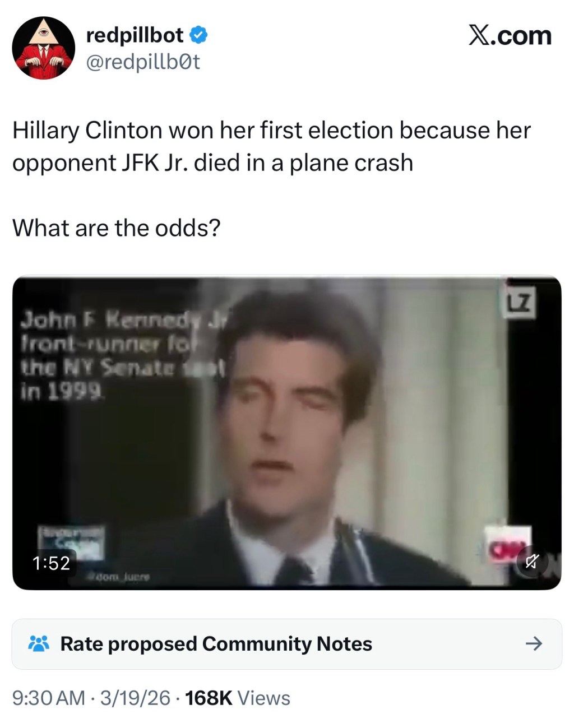Image resolution: width=574 pixels, height=728 pixels.
Task: Play the video in the post
Action: (x=286, y=433)
